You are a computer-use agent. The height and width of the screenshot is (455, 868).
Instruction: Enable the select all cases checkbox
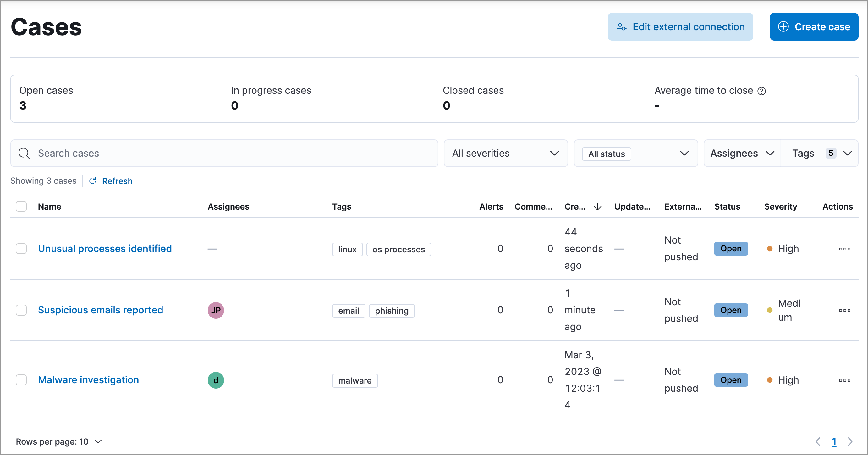[21, 206]
